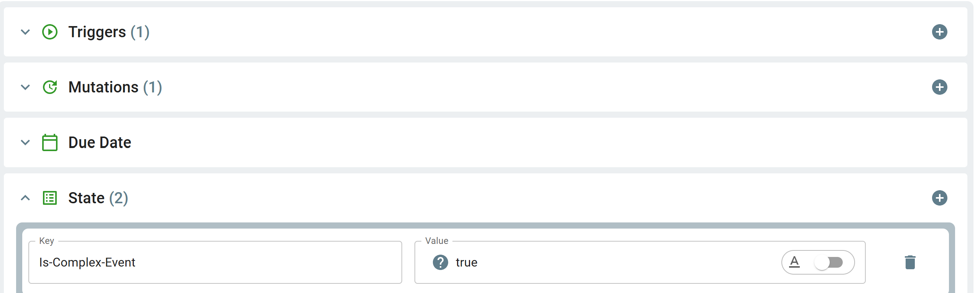Image resolution: width=980 pixels, height=293 pixels.
Task: Click the text format A icon
Action: [794, 262]
